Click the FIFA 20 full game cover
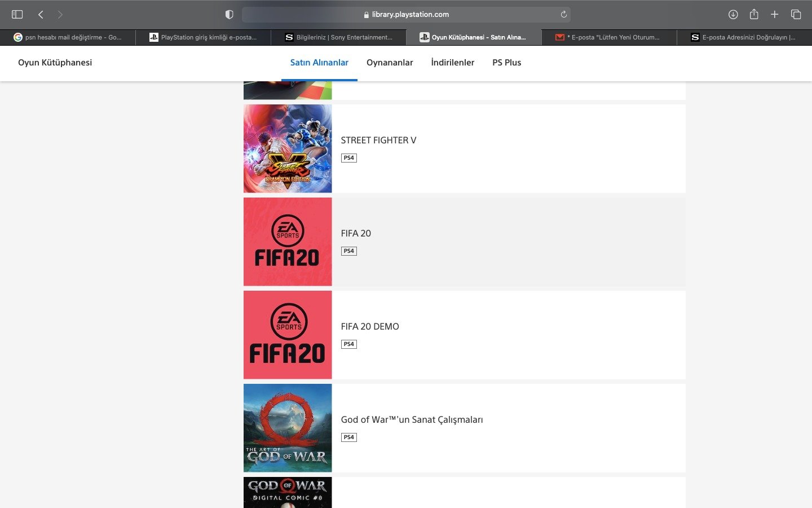 pos(288,242)
